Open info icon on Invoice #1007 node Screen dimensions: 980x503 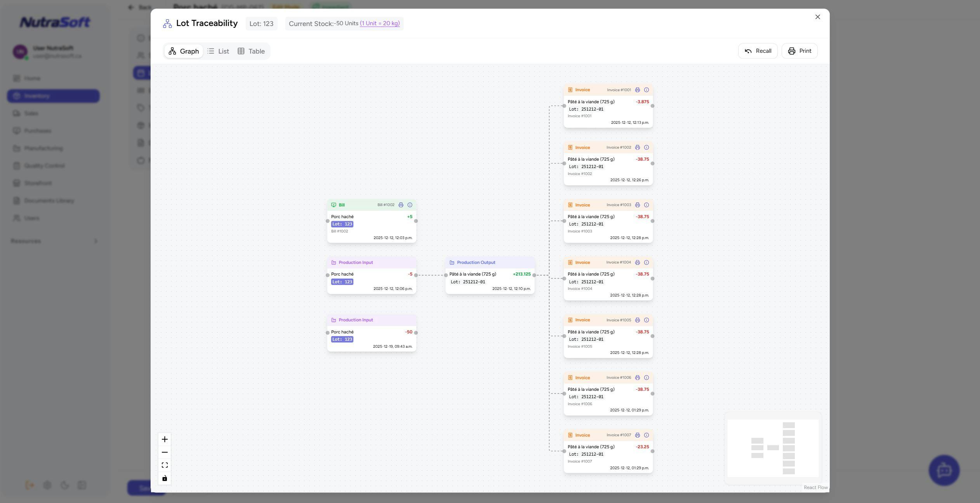[646, 435]
